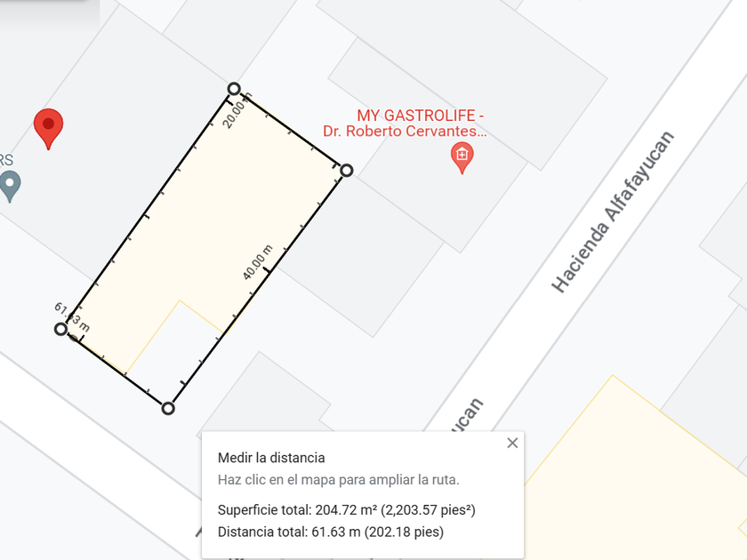Click the gray pin marker at left edge
747x560 pixels.
(9, 186)
